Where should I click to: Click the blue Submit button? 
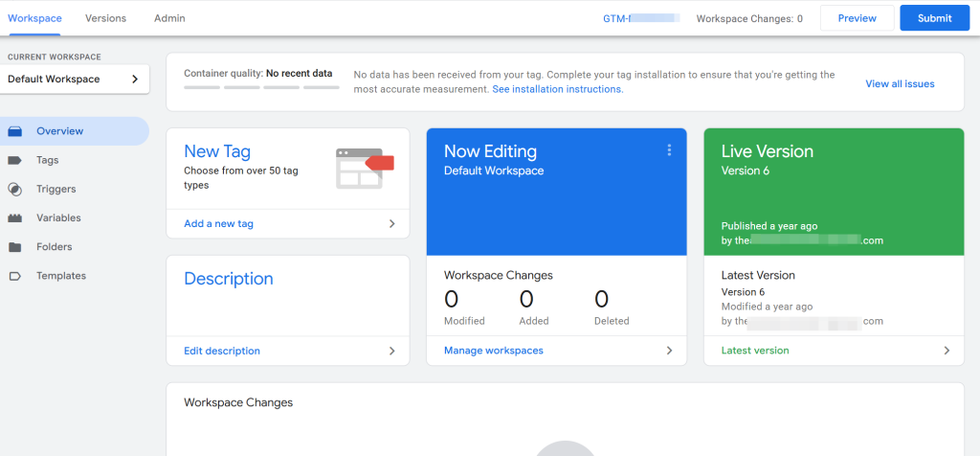point(934,18)
